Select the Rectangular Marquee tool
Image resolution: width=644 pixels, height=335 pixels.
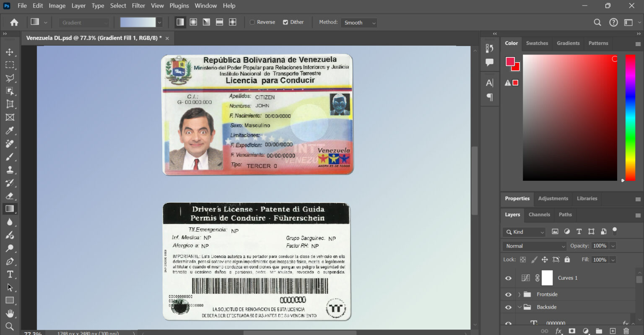click(x=10, y=65)
